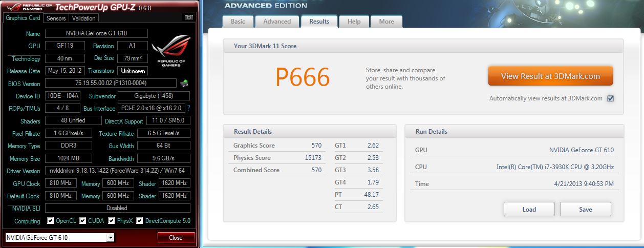This screenshot has width=644, height=248.
Task: Toggle the PhysX checkbox
Action: [x=111, y=221]
